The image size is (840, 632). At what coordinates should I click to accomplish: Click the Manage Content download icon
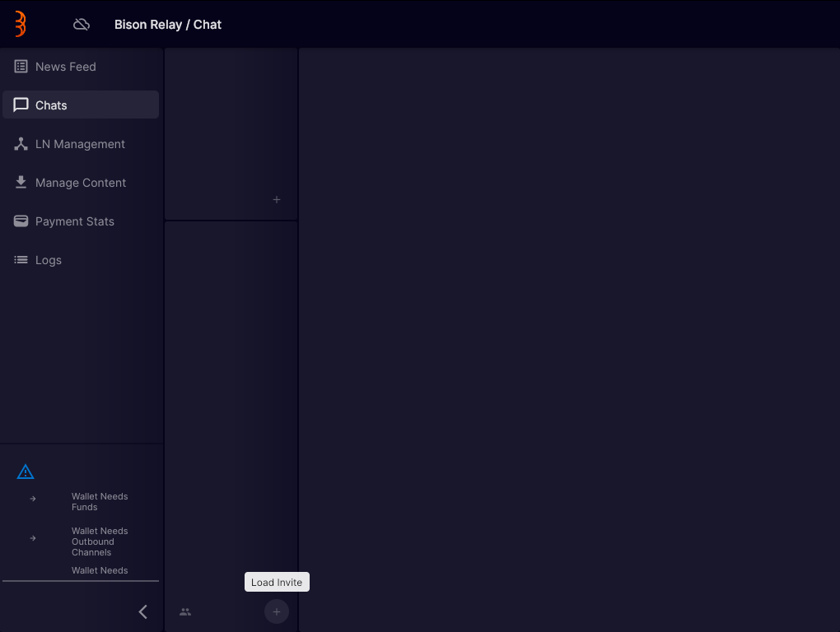pyautogui.click(x=21, y=183)
